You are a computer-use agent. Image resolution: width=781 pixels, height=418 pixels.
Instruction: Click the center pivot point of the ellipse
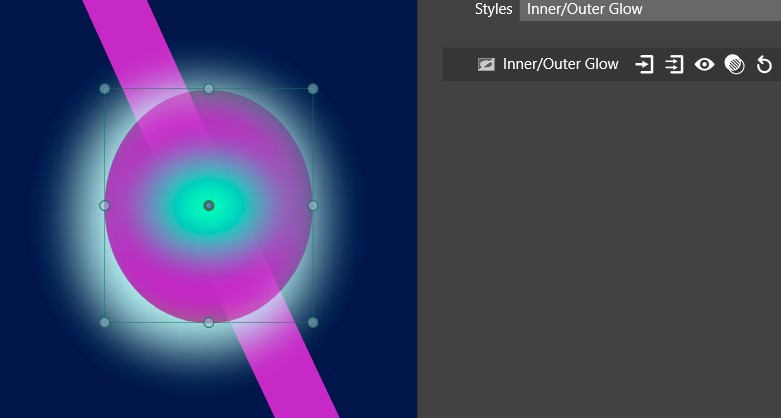pyautogui.click(x=209, y=205)
